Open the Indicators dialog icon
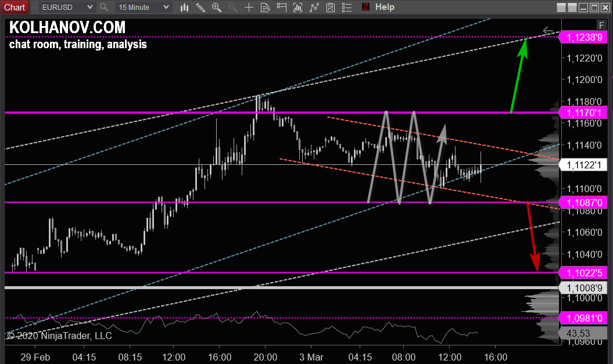 (x=297, y=7)
